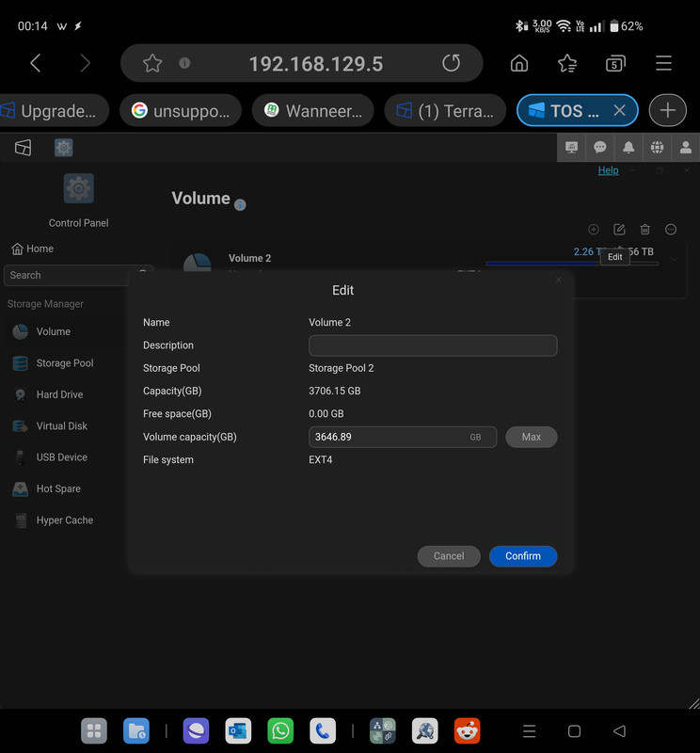Click Storage Pool 2 value text
Image resolution: width=700 pixels, height=753 pixels.
pos(341,368)
